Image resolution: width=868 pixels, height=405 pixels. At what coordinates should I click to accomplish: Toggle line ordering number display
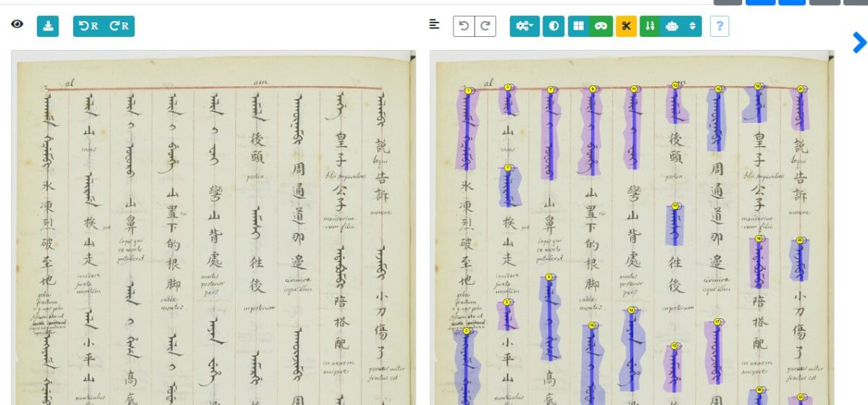650,26
